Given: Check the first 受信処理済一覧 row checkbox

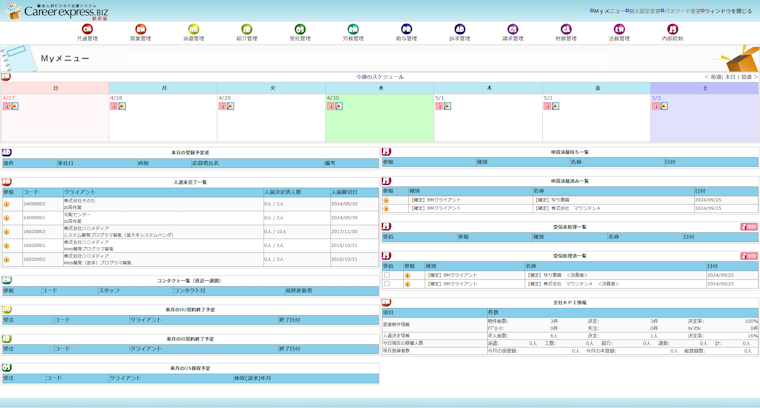Looking at the screenshot, I should (388, 275).
